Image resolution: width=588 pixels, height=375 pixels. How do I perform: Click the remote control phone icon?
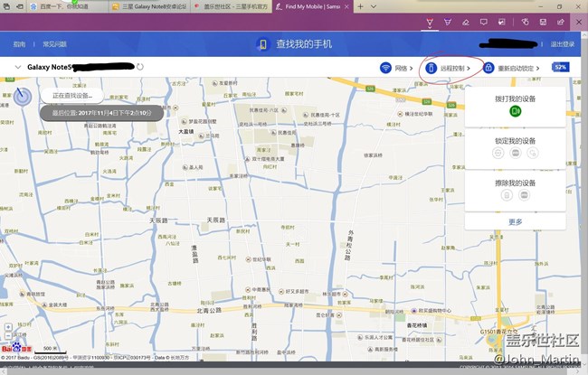[432, 68]
